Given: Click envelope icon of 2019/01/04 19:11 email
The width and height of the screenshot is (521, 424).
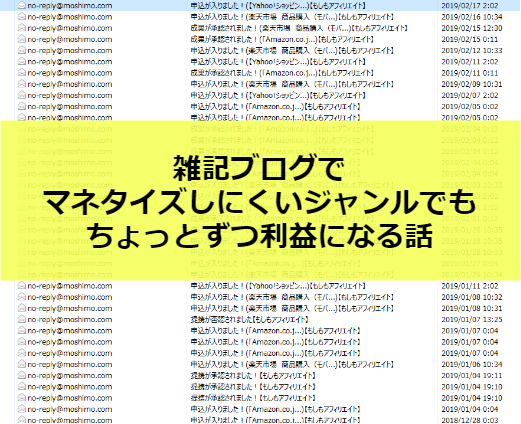Looking at the screenshot, I should click(x=22, y=375).
